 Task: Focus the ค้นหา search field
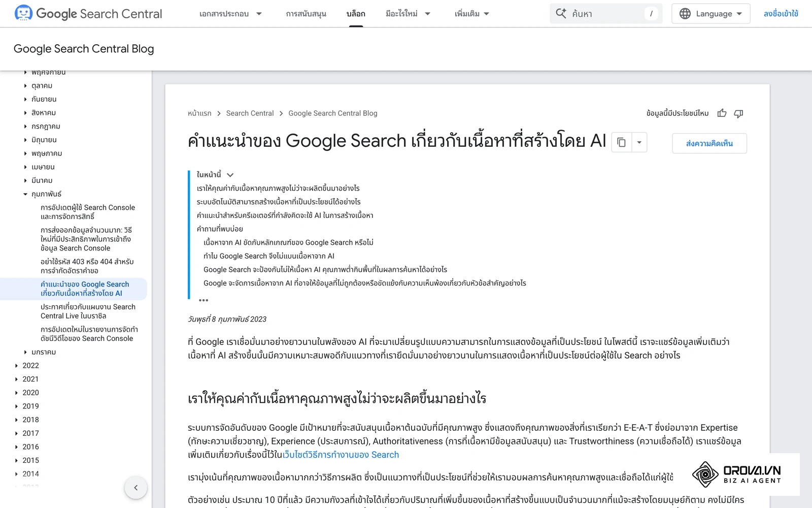coord(606,14)
